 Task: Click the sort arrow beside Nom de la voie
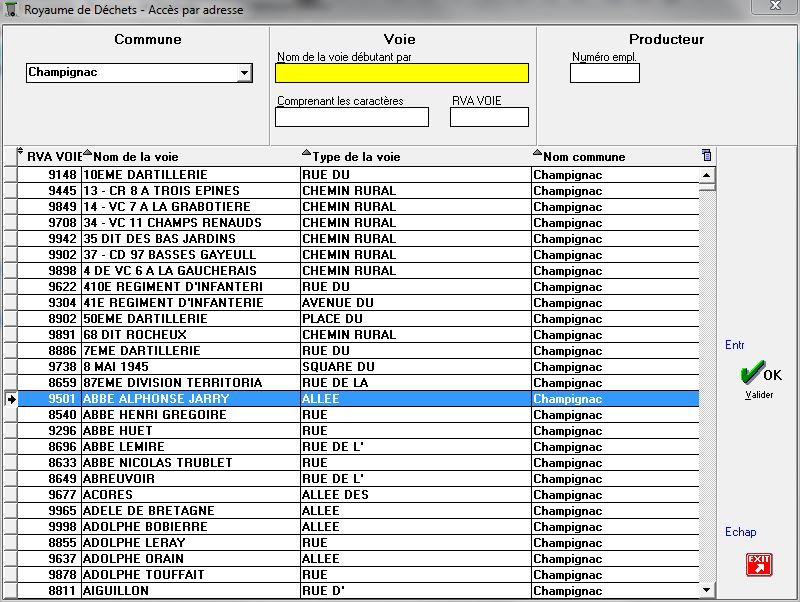tap(87, 154)
